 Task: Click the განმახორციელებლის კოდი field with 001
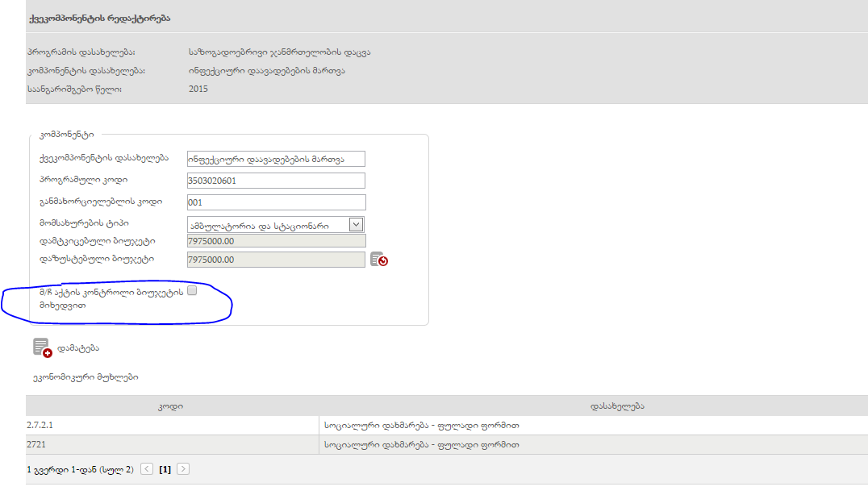point(276,202)
